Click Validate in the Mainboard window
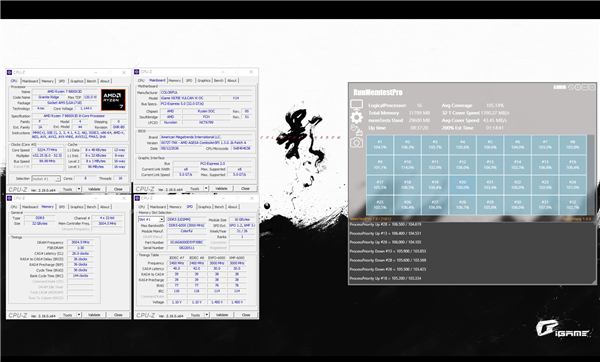Screen dimensions: 600x362 (x=221, y=189)
